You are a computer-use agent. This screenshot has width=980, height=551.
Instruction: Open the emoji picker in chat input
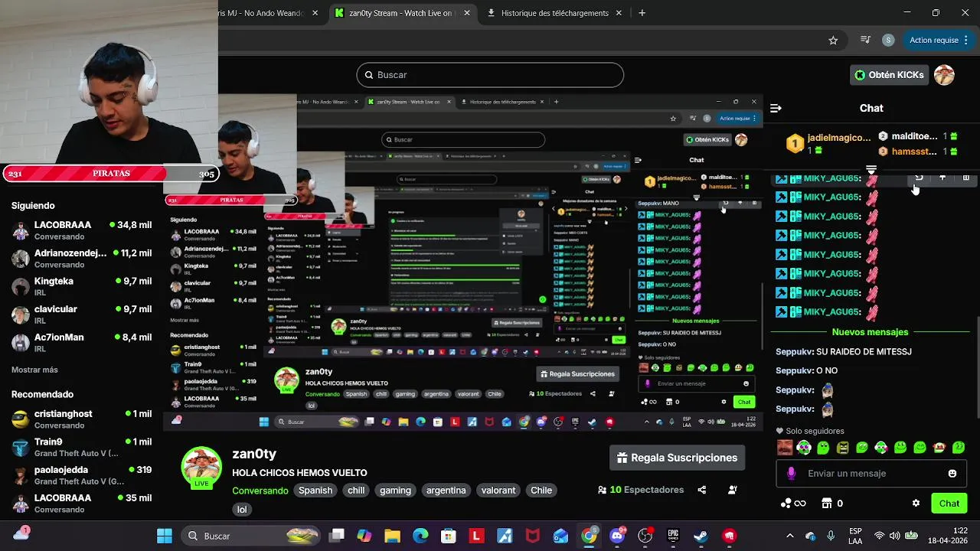click(x=952, y=473)
